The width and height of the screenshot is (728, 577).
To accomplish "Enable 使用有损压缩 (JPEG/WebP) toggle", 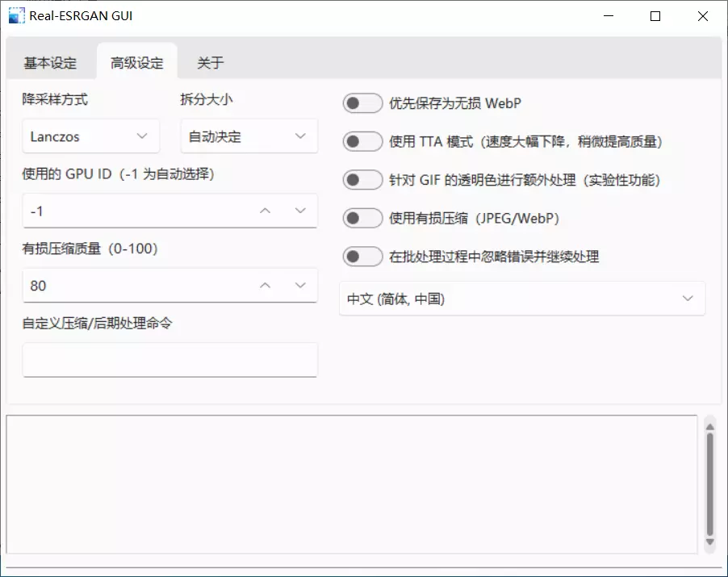I will pos(362,218).
